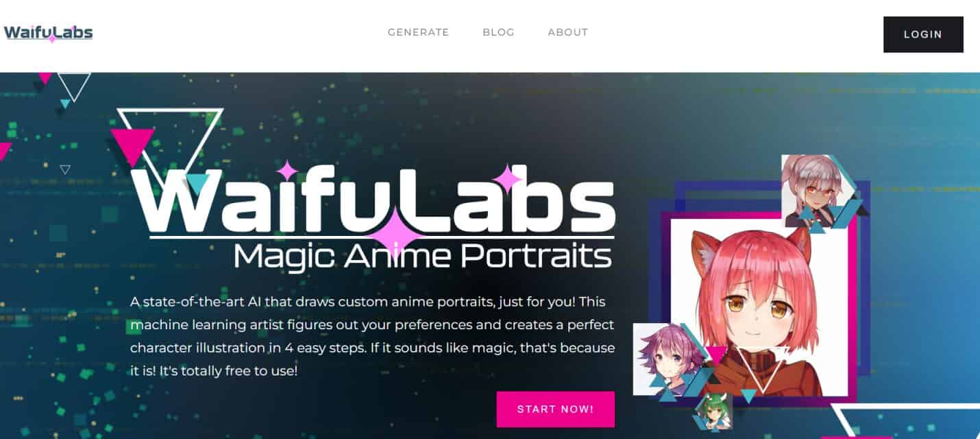Click the large pink triangle near title
Image resolution: width=980 pixels, height=439 pixels.
click(x=132, y=146)
